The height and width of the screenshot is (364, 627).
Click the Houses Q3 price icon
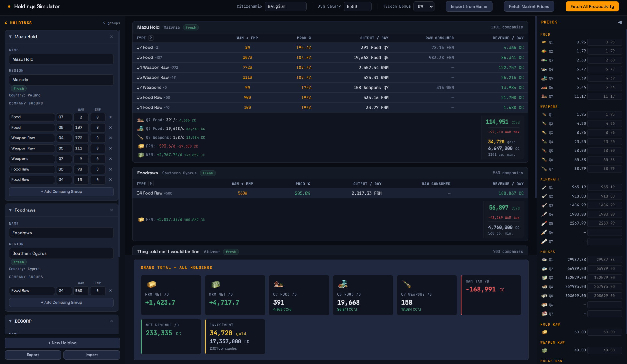[x=544, y=278]
